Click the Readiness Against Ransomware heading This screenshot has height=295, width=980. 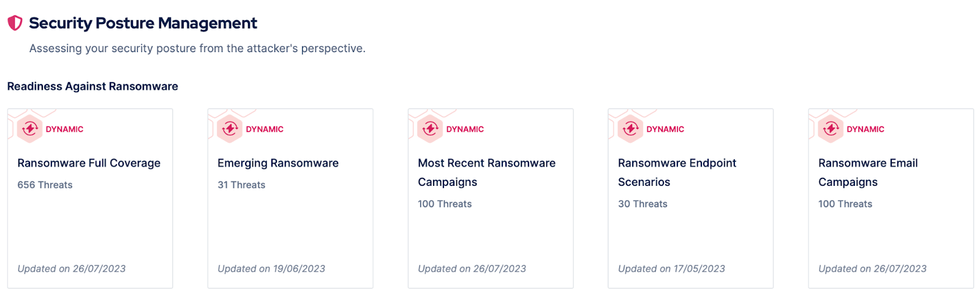(x=92, y=86)
